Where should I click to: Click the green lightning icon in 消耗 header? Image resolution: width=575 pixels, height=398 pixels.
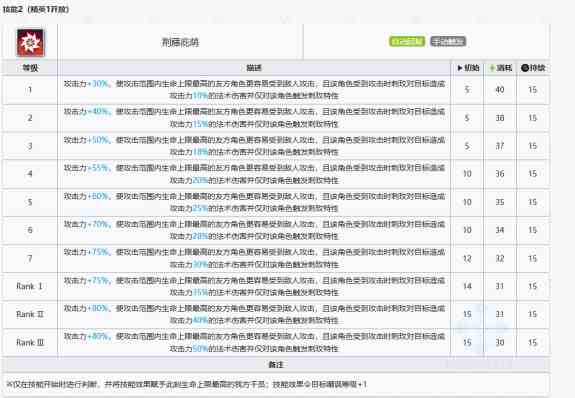coord(492,68)
